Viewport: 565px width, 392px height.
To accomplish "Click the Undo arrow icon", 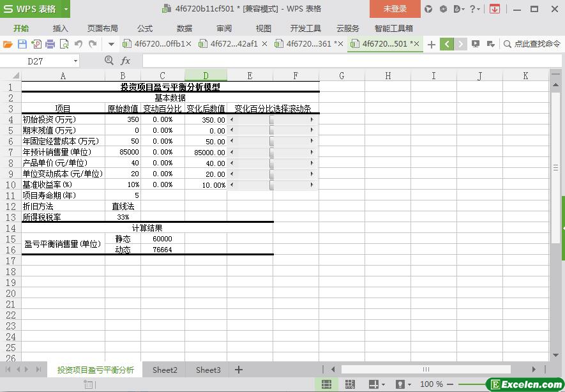I will pyautogui.click(x=79, y=44).
